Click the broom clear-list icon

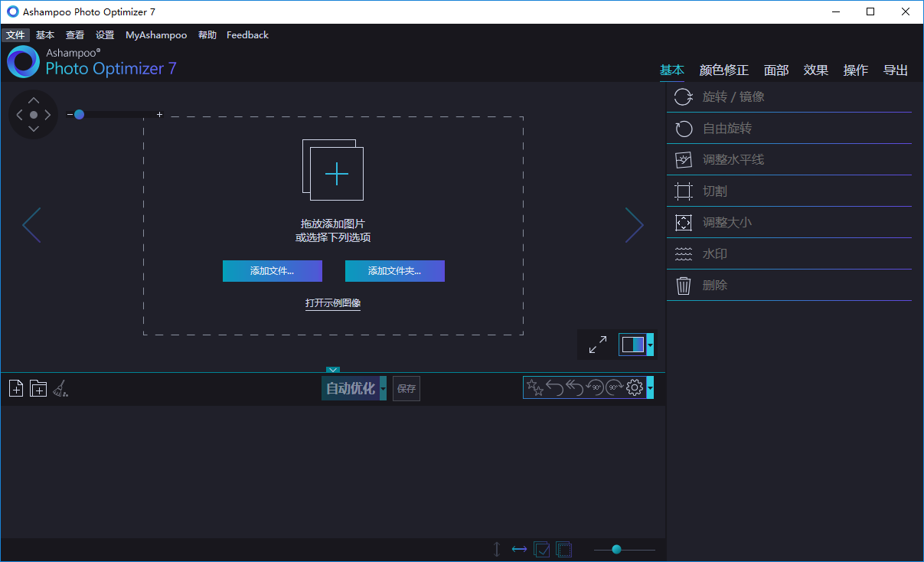tap(60, 389)
